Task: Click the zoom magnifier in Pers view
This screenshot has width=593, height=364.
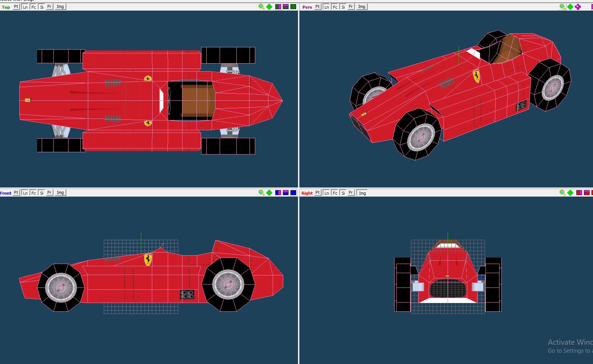Action: (x=562, y=7)
